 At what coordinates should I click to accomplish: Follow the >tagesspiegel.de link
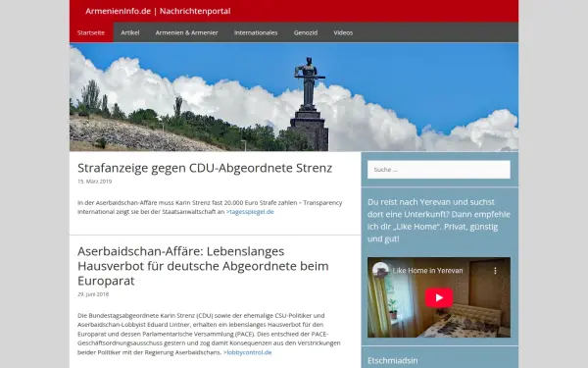tap(250, 212)
